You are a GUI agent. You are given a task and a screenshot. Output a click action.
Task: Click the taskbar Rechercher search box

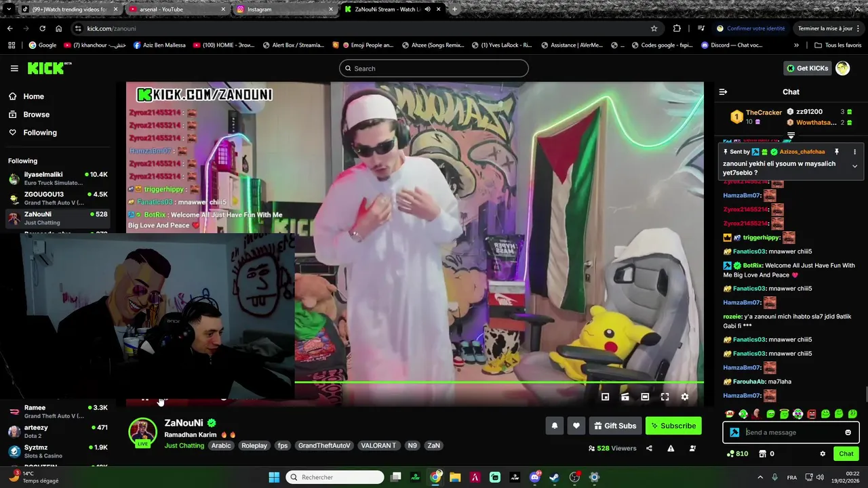[335, 477]
